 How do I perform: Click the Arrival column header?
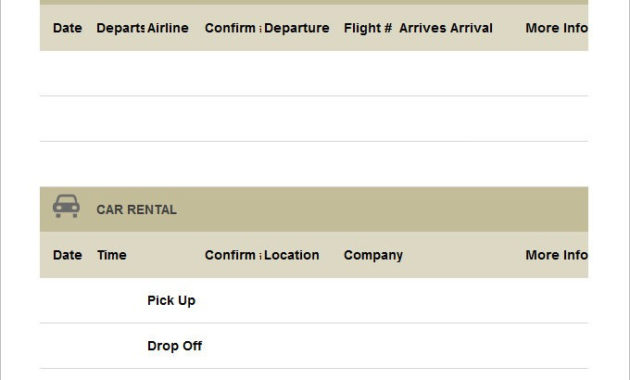coord(471,28)
